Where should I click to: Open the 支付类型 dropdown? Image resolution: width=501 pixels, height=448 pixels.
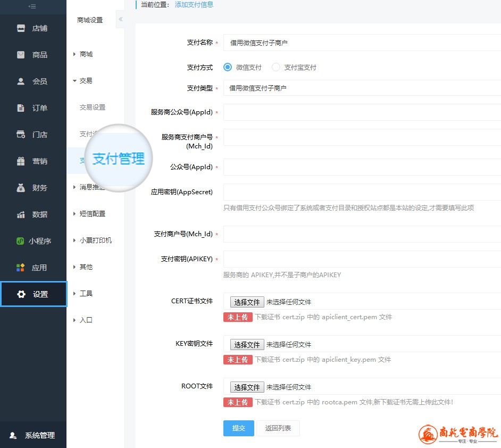(x=362, y=88)
